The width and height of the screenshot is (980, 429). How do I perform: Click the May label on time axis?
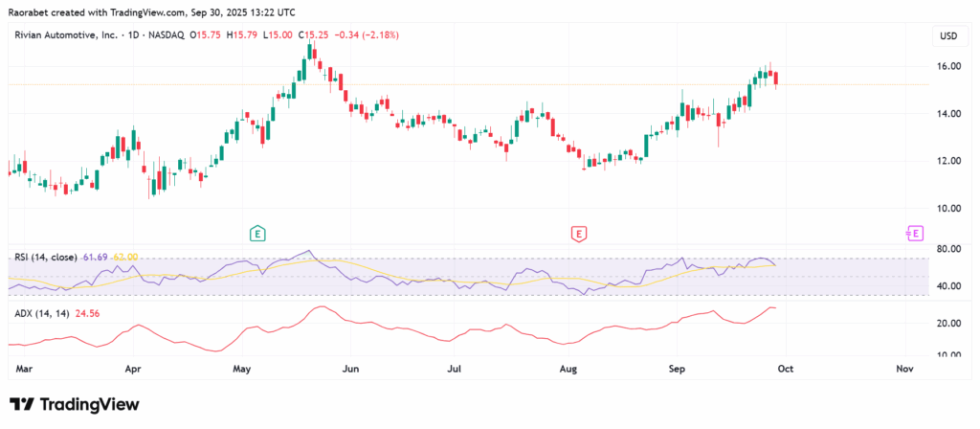click(241, 369)
